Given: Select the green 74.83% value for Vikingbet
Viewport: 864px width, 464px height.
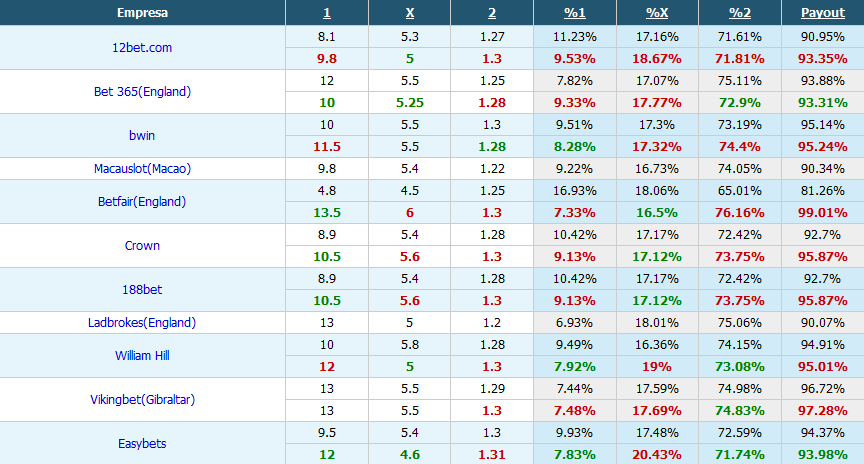Looking at the screenshot, I should click(740, 411).
